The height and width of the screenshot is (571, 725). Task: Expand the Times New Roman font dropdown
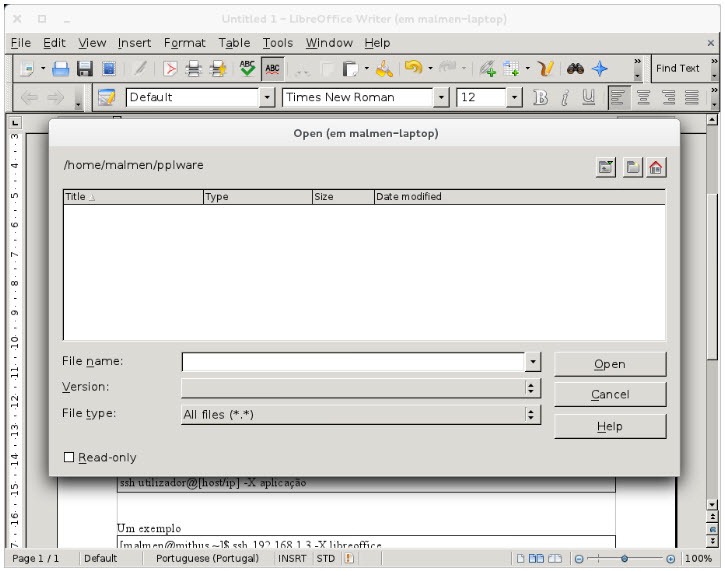pyautogui.click(x=441, y=98)
